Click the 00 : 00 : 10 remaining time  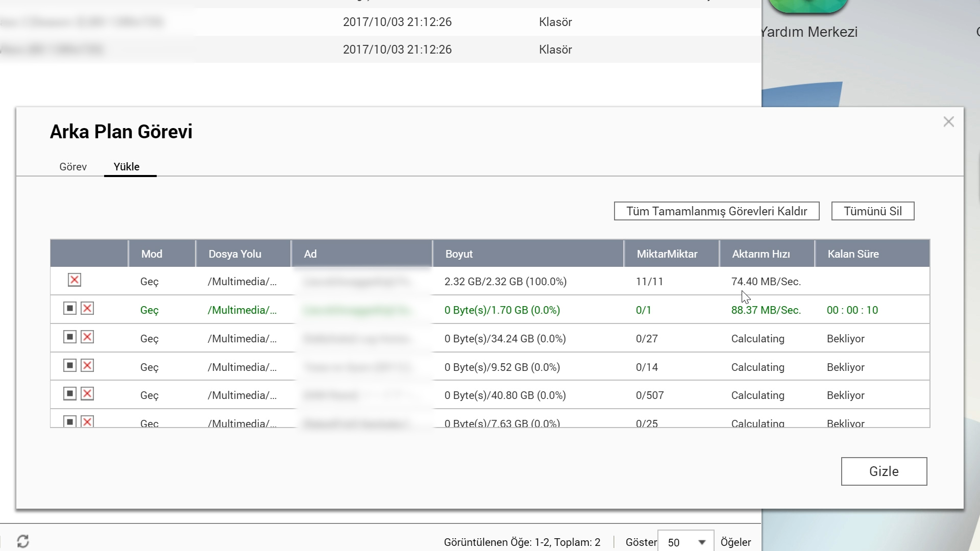point(852,310)
